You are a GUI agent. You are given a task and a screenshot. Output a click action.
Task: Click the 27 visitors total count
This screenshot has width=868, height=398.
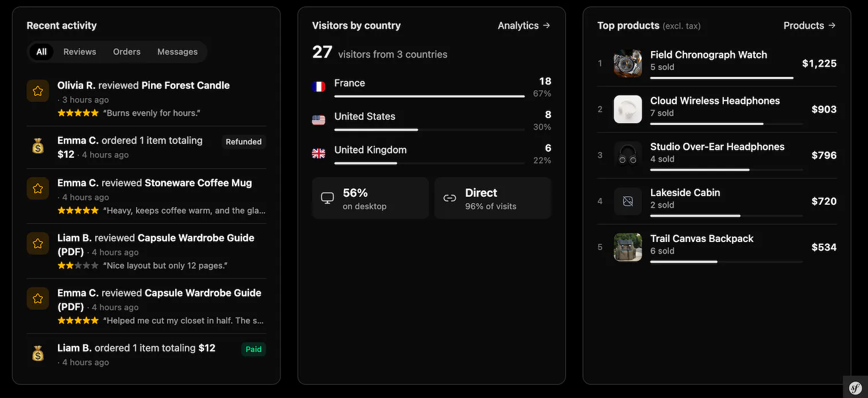pos(322,52)
